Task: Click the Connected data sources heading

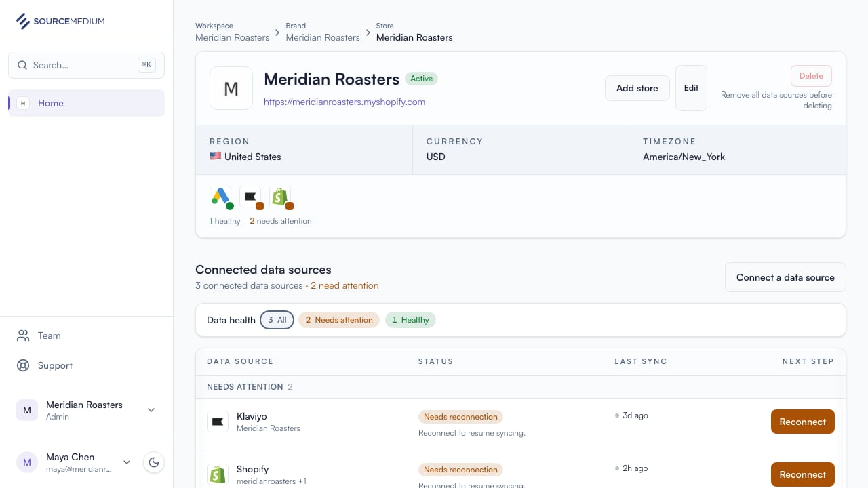Action: (x=263, y=270)
